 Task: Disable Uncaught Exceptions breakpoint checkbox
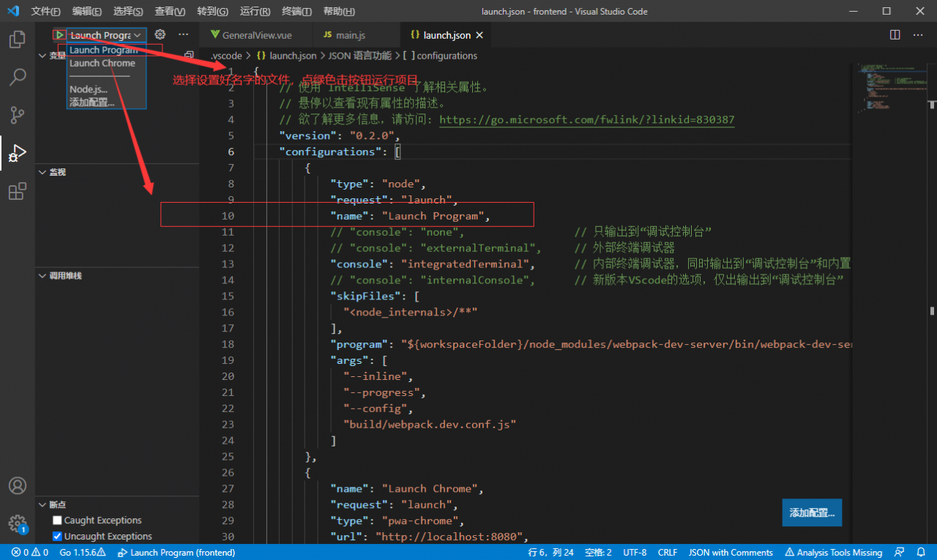(57, 537)
